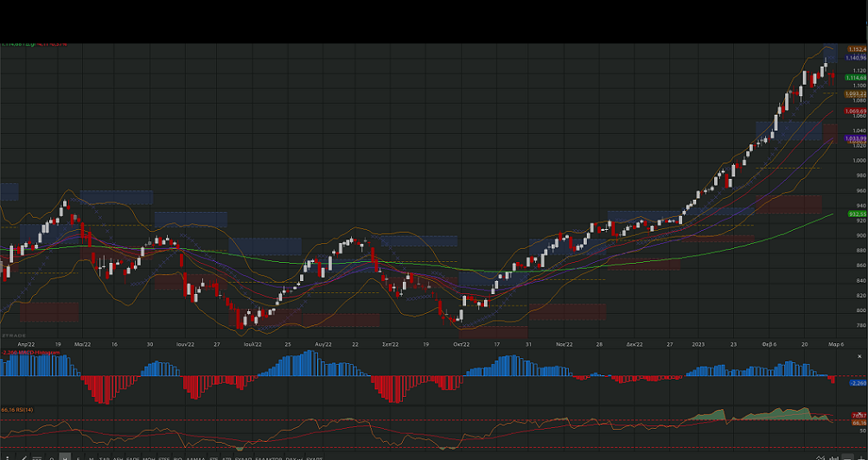Click the 940 price axis value
868x460 pixels.
point(861,206)
